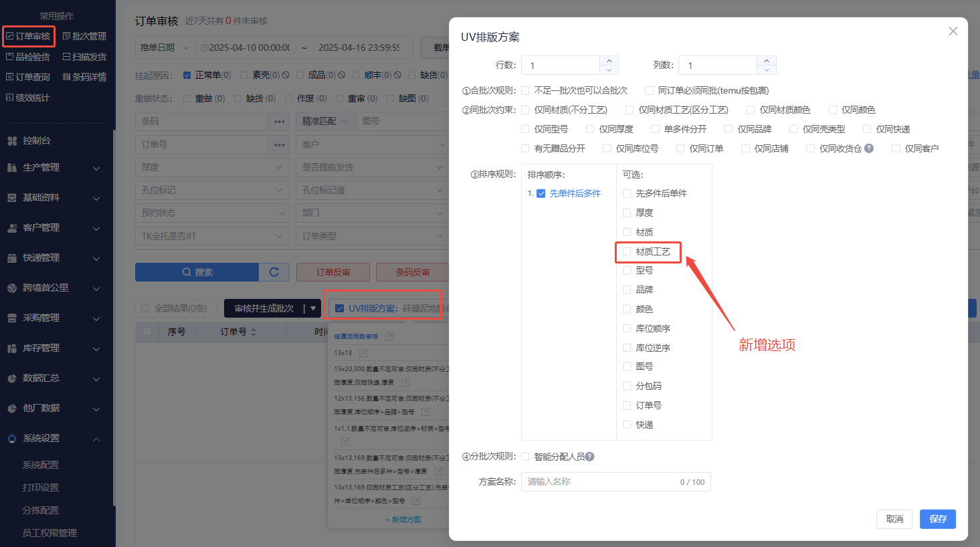Click the 控制台 dashboard icon in sidebar
This screenshot has width=980, height=547.
[x=12, y=141]
